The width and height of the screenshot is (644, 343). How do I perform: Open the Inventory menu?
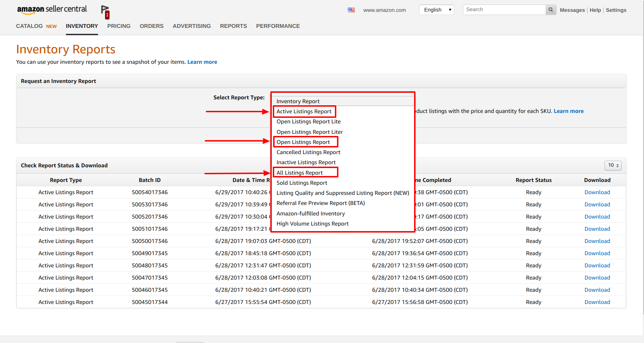82,26
